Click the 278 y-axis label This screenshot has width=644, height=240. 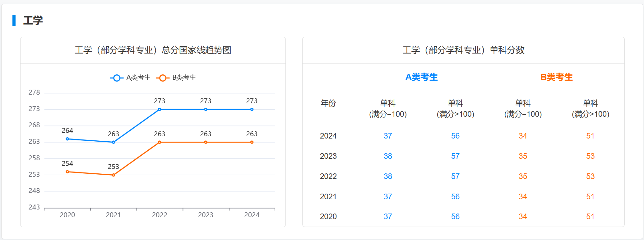tap(34, 92)
